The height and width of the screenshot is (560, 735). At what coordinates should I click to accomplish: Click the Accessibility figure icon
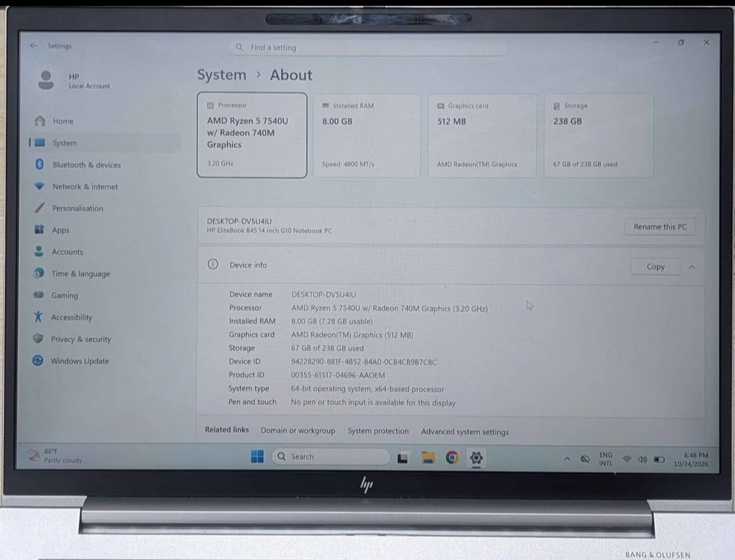point(38,317)
